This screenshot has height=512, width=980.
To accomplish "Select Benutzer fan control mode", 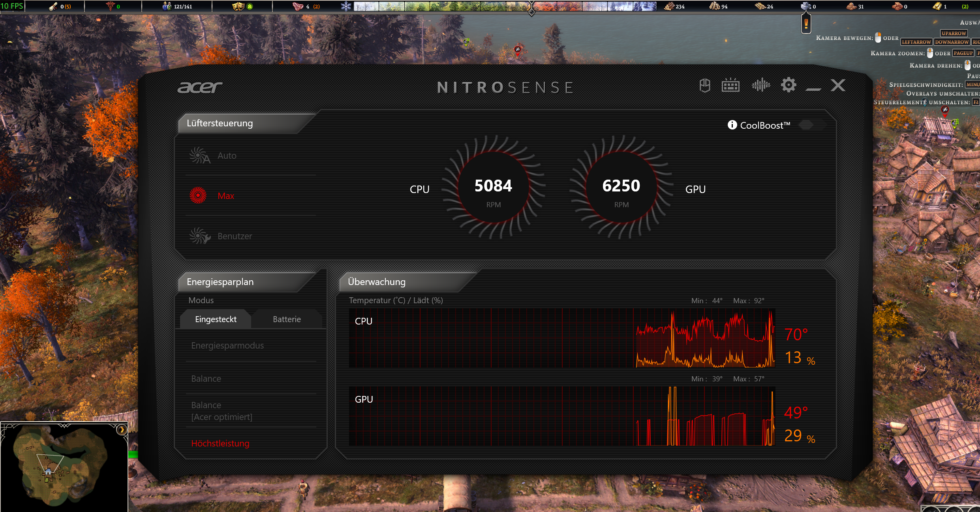I will [x=235, y=236].
